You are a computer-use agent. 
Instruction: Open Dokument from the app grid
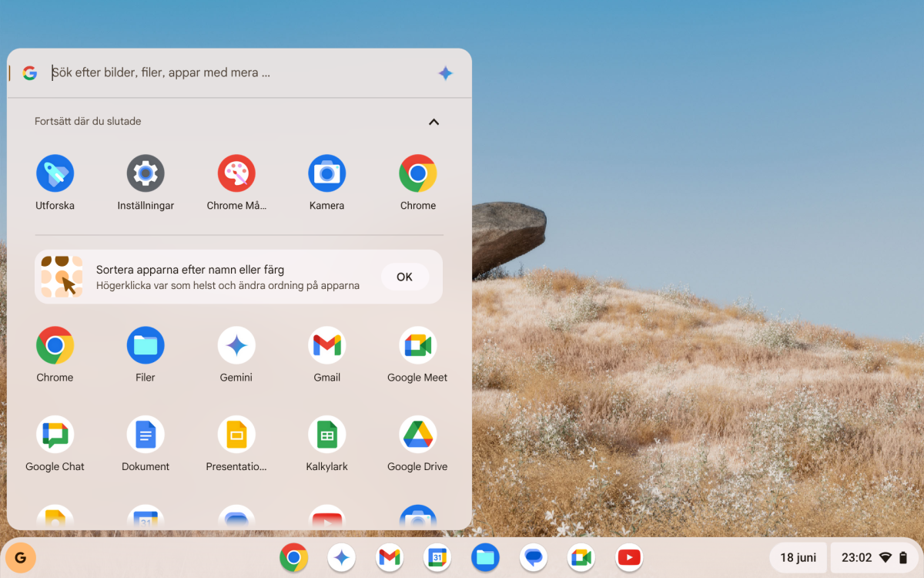[x=146, y=434]
